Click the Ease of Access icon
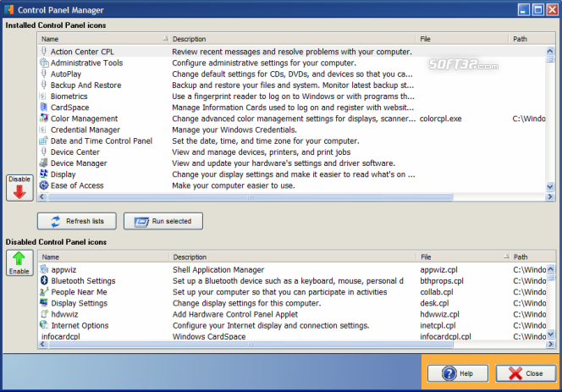 (x=44, y=185)
